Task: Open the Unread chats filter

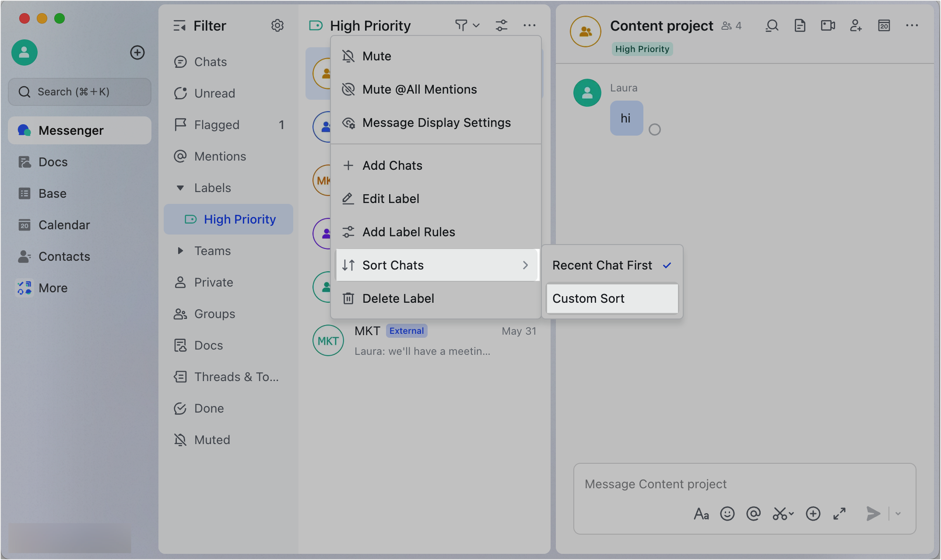Action: [x=214, y=93]
